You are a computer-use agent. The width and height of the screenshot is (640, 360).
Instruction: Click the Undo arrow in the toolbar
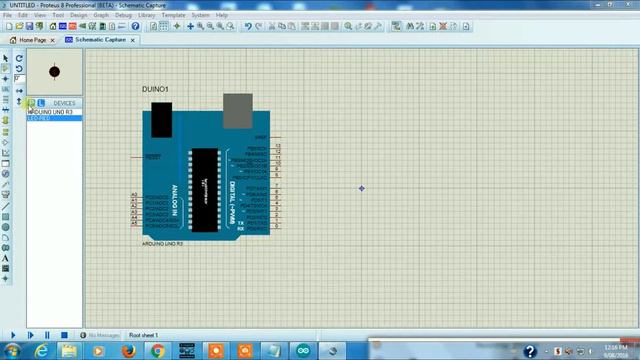(248, 27)
